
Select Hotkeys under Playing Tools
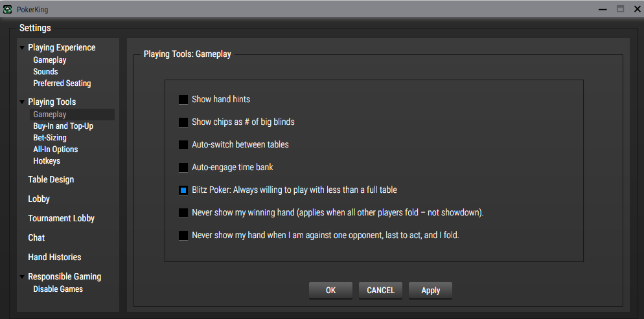pyautogui.click(x=47, y=161)
